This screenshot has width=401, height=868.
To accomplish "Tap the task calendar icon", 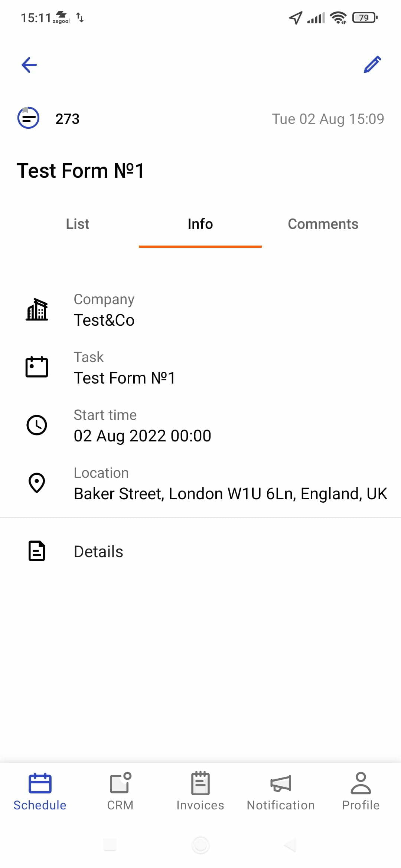I will tap(37, 367).
